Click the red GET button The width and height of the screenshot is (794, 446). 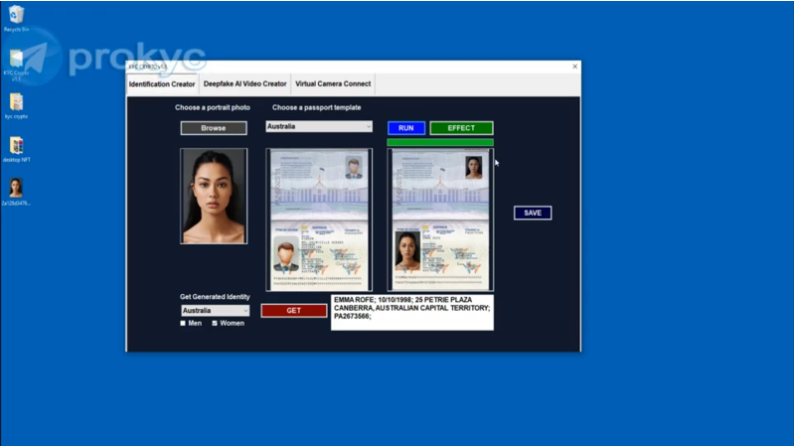pyautogui.click(x=294, y=311)
